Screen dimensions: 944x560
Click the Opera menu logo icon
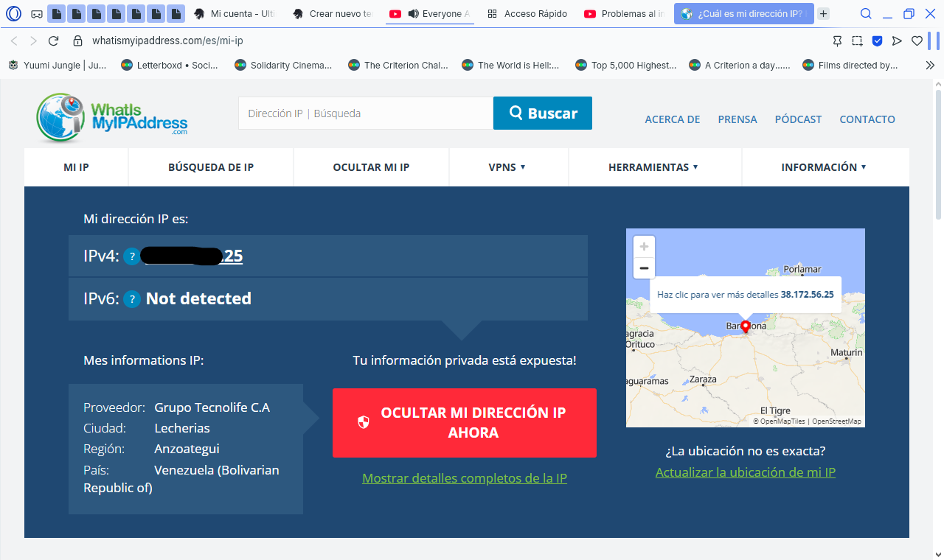coord(14,13)
